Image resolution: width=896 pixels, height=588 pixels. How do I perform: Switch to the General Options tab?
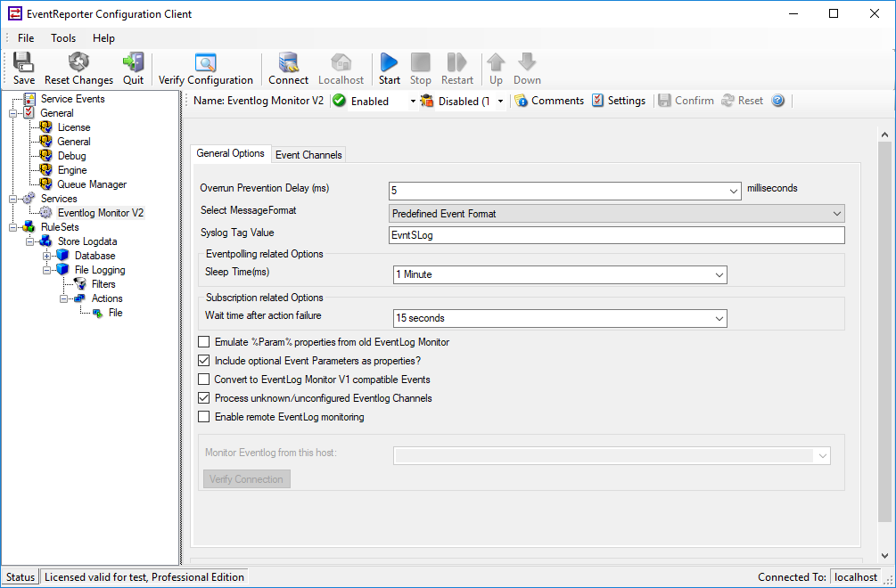(x=230, y=153)
